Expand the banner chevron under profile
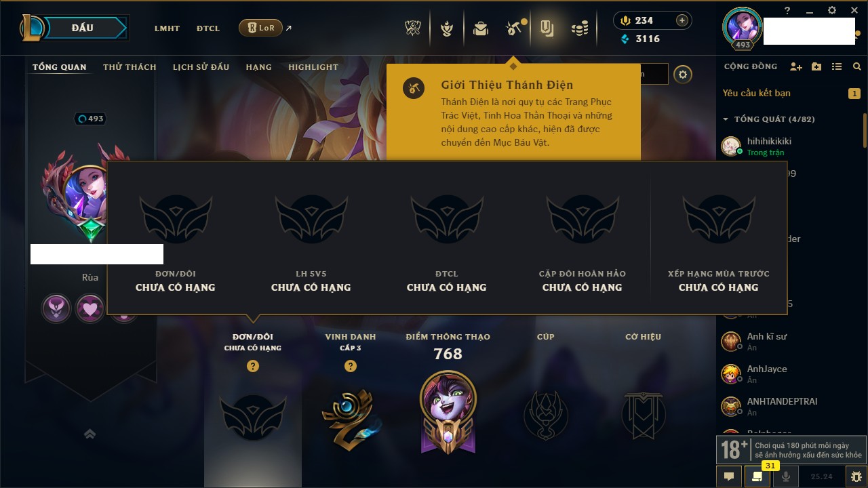The height and width of the screenshot is (488, 868). point(90,434)
